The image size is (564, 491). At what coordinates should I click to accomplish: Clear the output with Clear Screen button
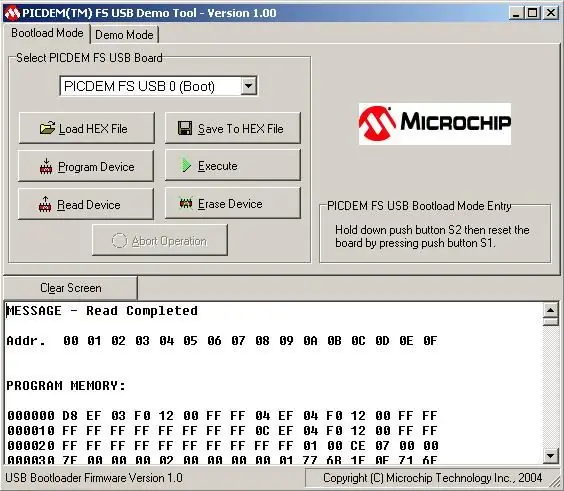coord(70,288)
